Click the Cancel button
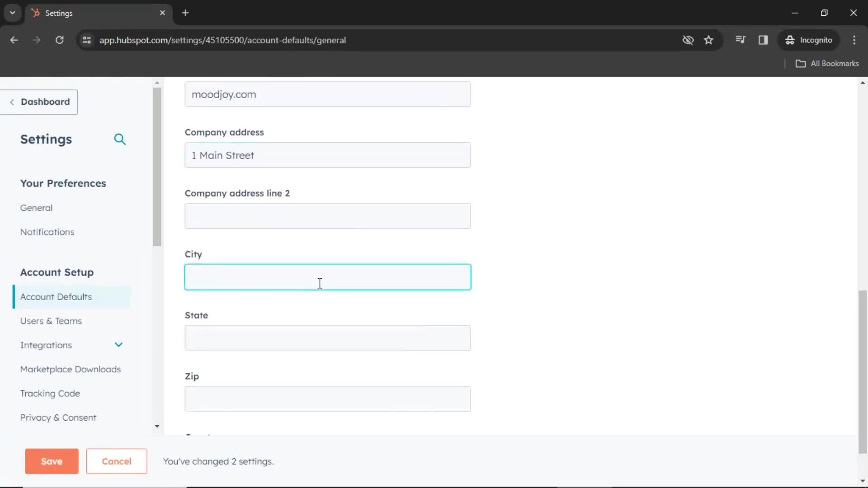The height and width of the screenshot is (488, 868). click(x=117, y=460)
